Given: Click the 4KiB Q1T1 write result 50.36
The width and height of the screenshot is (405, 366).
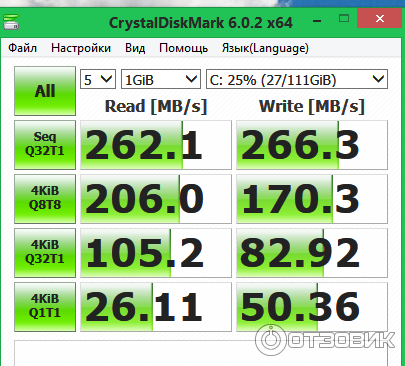Looking at the screenshot, I should (x=312, y=307).
